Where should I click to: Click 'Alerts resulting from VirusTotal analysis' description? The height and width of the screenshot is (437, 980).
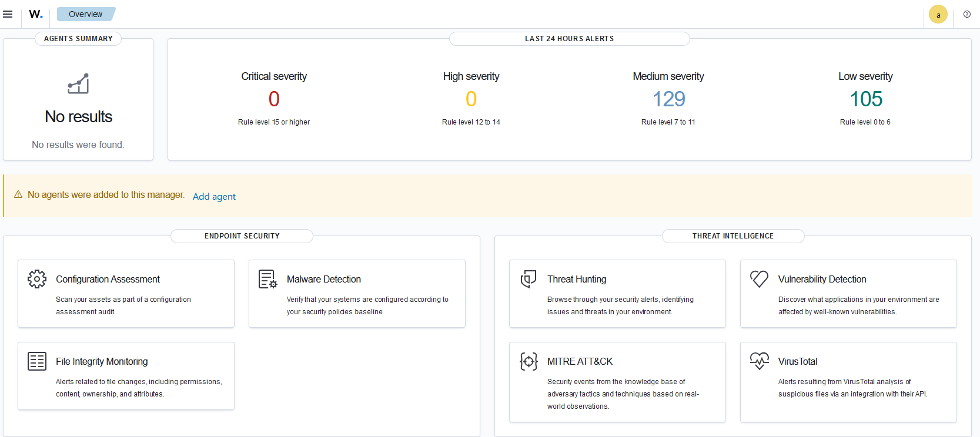(853, 388)
